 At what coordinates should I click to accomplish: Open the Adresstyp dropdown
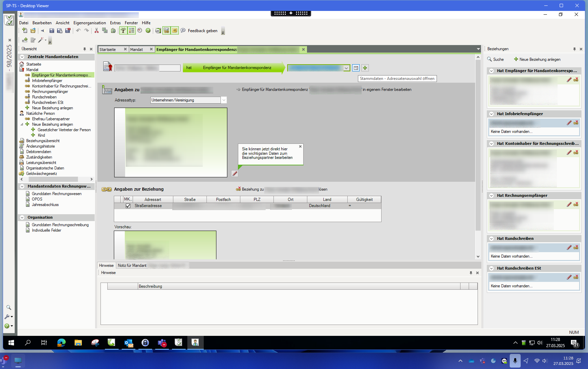tap(224, 100)
